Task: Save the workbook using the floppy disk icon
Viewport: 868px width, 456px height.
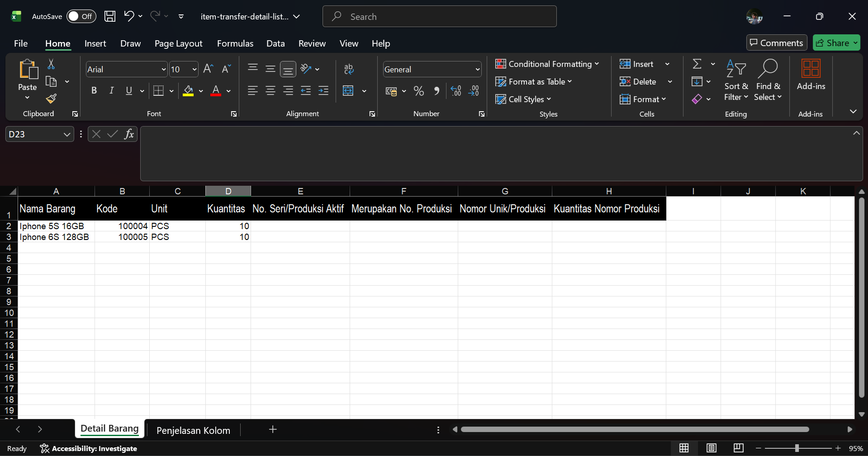Action: (x=110, y=17)
